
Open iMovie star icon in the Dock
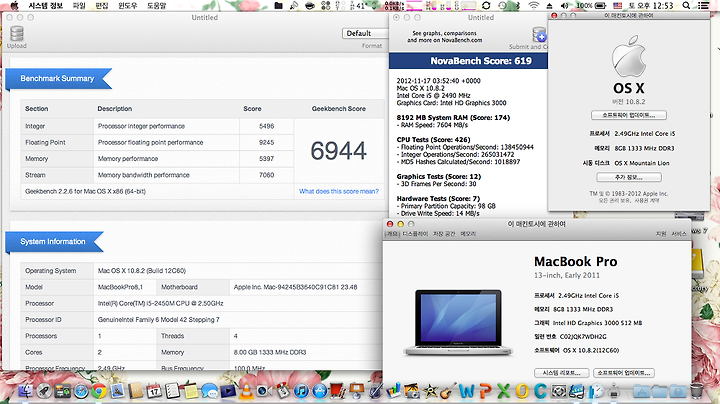(430, 391)
